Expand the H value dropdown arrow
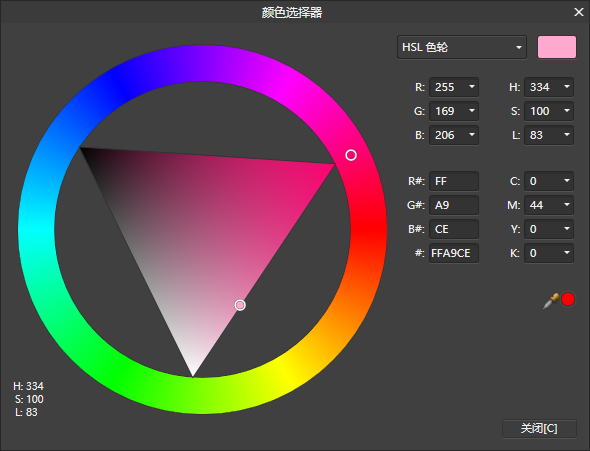The height and width of the screenshot is (451, 590). click(567, 87)
